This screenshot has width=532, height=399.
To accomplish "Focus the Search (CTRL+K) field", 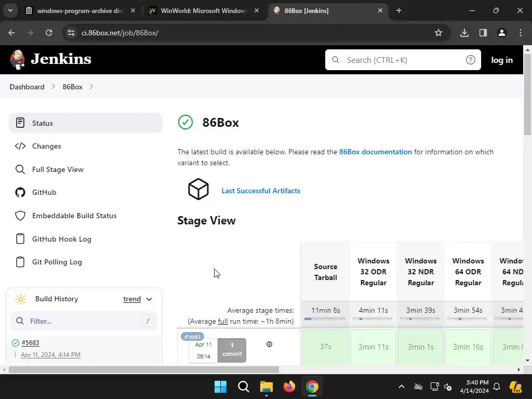I will [x=403, y=60].
